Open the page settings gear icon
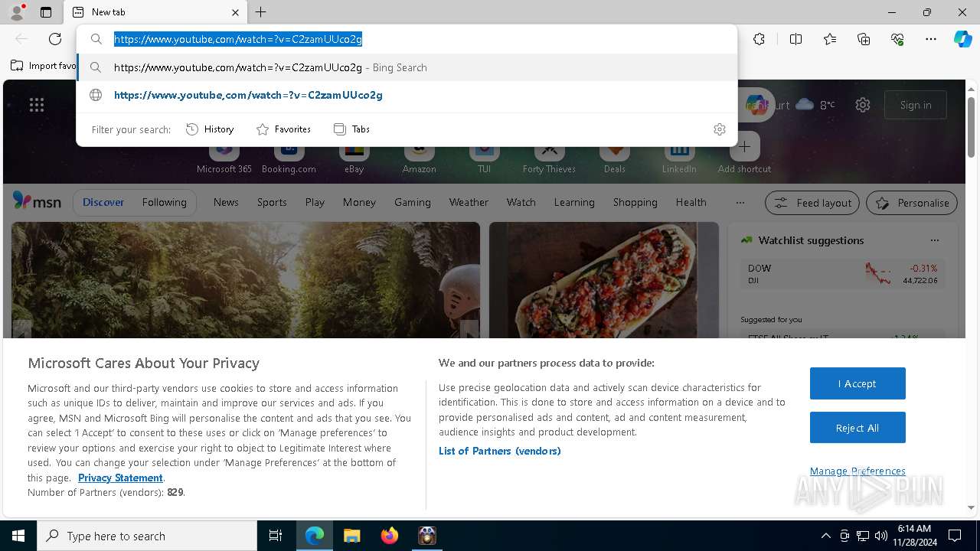 coord(863,105)
